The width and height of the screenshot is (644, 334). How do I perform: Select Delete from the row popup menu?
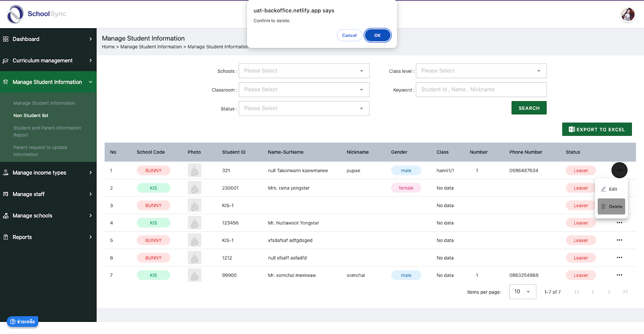[x=611, y=206]
